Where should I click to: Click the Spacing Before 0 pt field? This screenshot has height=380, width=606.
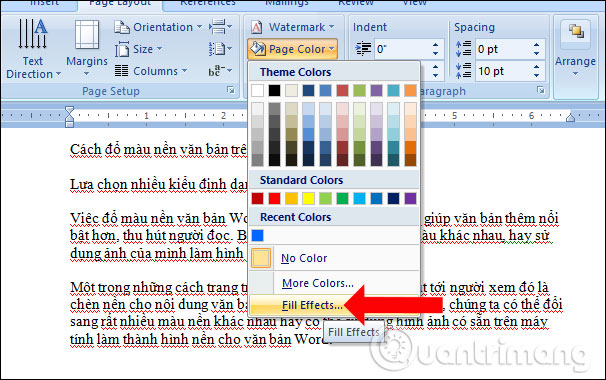[503, 49]
